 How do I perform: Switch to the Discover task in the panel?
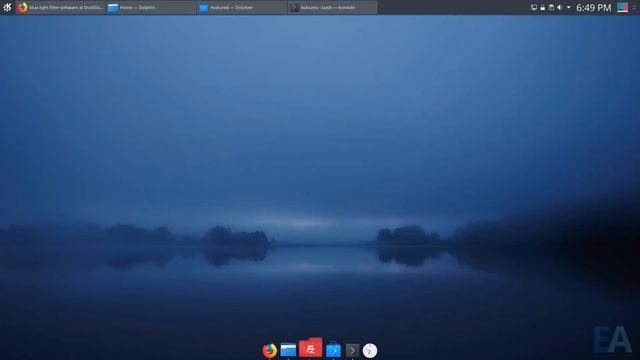coord(242,7)
